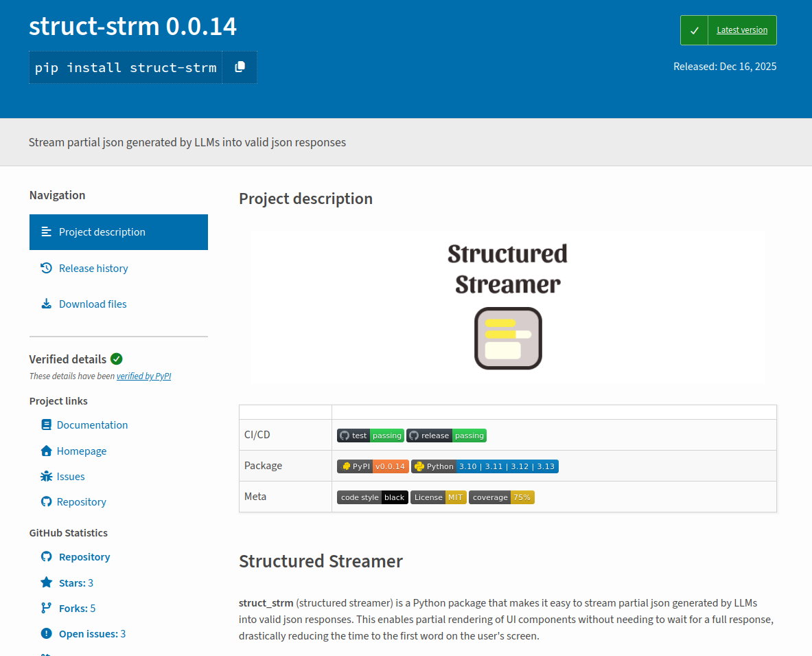The height and width of the screenshot is (656, 812).
Task: Click the fork icon beside Forks
Action: [x=45, y=608]
